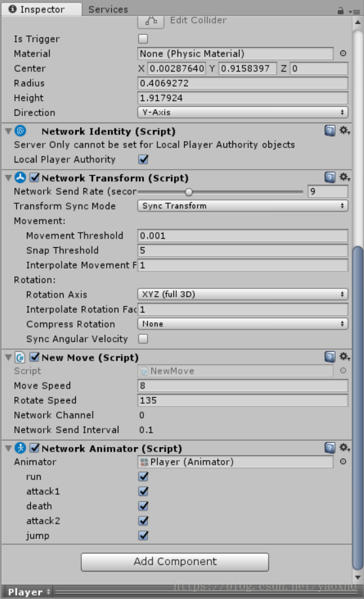Adjust the Network Send Rate slider handle
The height and width of the screenshot is (599, 364).
click(x=189, y=192)
